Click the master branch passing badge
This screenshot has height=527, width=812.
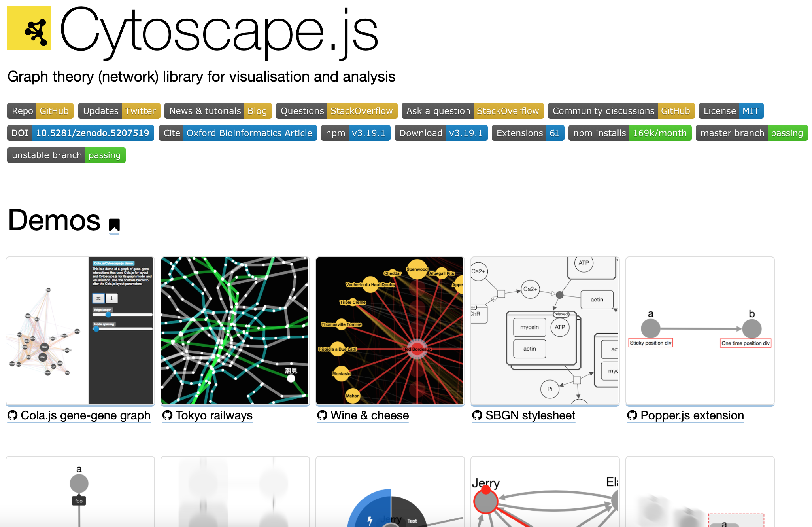(752, 133)
